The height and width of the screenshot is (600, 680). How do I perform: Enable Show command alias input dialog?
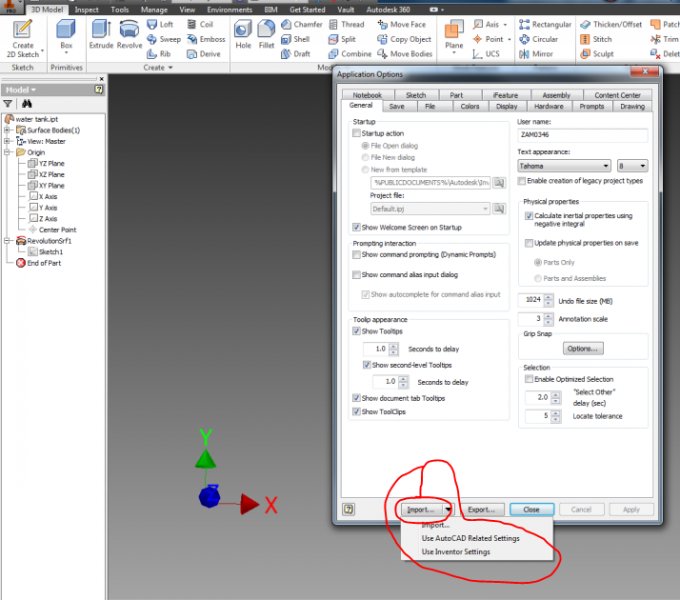point(356,274)
